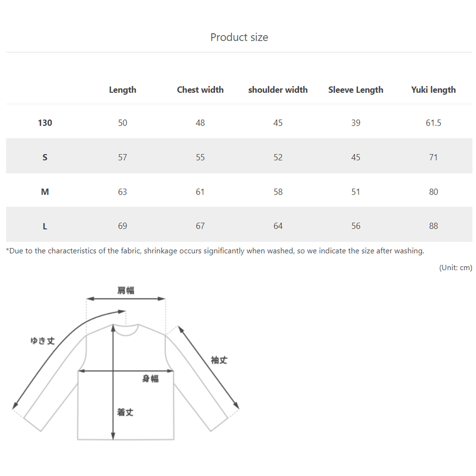Image resolution: width=476 pixels, height=476 pixels.
Task: Click the Chest width column header
Action: tap(200, 90)
